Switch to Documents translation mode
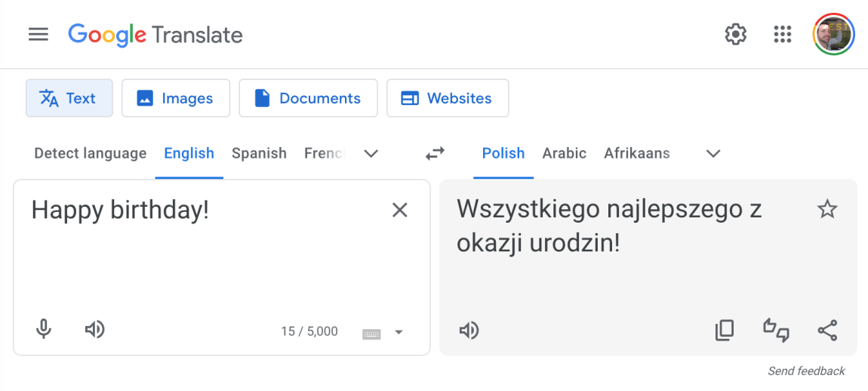868x391 pixels. click(309, 98)
